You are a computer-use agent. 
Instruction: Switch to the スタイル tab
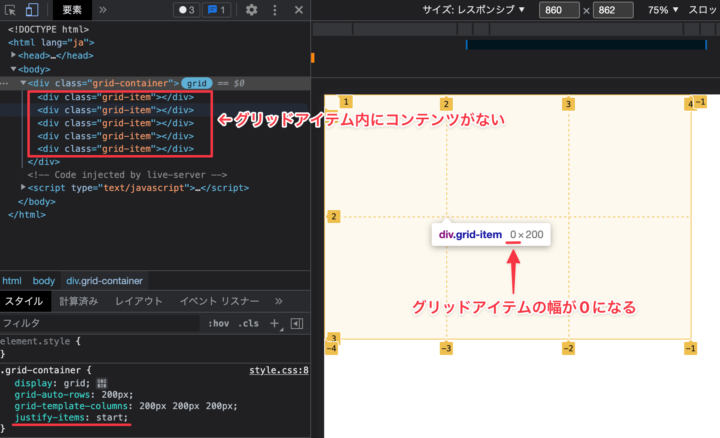pyautogui.click(x=24, y=301)
